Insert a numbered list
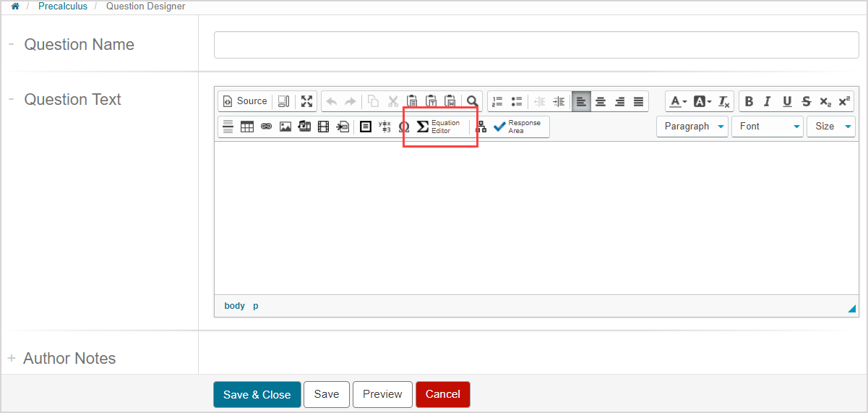868x413 pixels. [x=497, y=101]
